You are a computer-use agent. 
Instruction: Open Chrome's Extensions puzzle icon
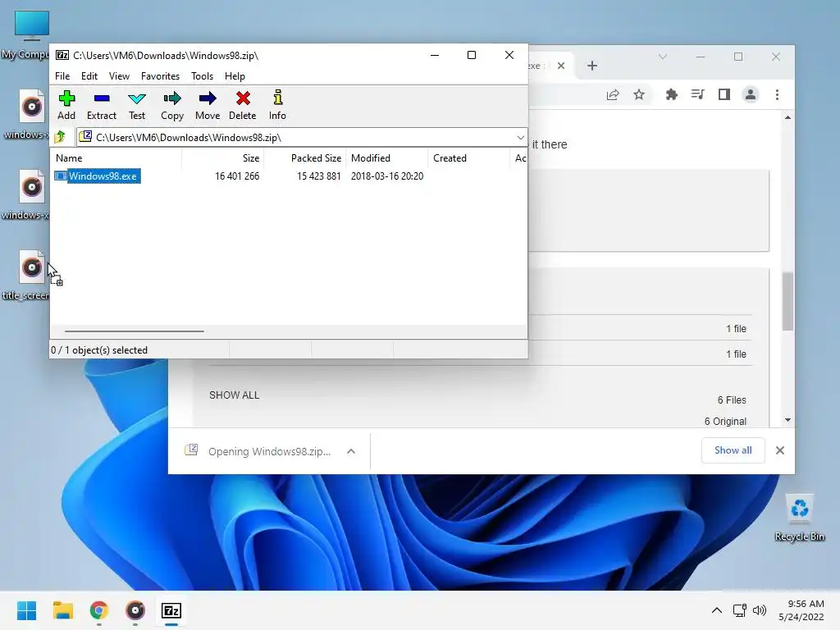671,95
